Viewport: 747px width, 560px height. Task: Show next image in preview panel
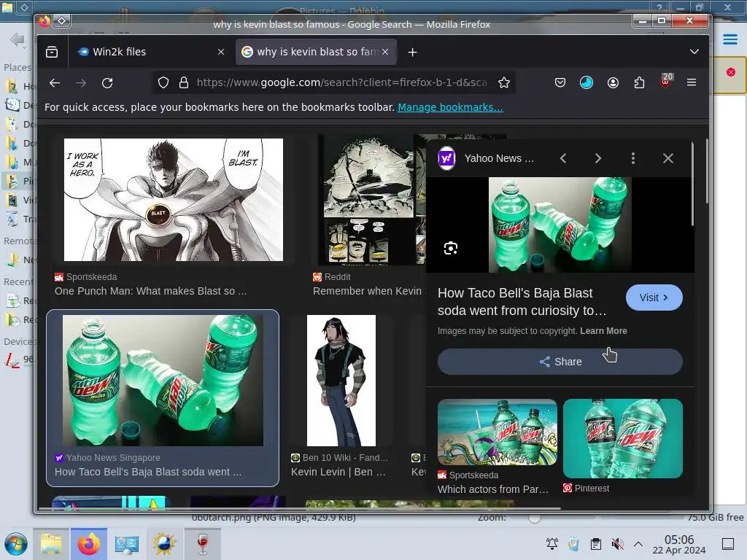598,158
